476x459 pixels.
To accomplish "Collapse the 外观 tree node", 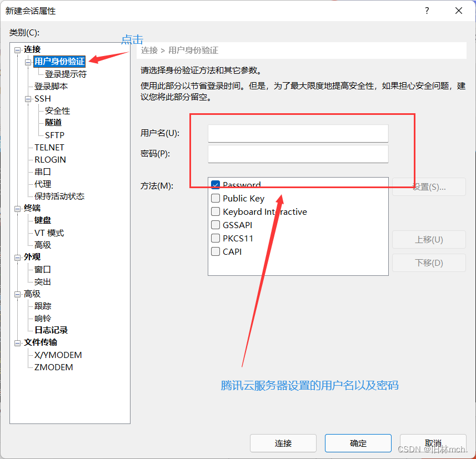I will 18,258.
